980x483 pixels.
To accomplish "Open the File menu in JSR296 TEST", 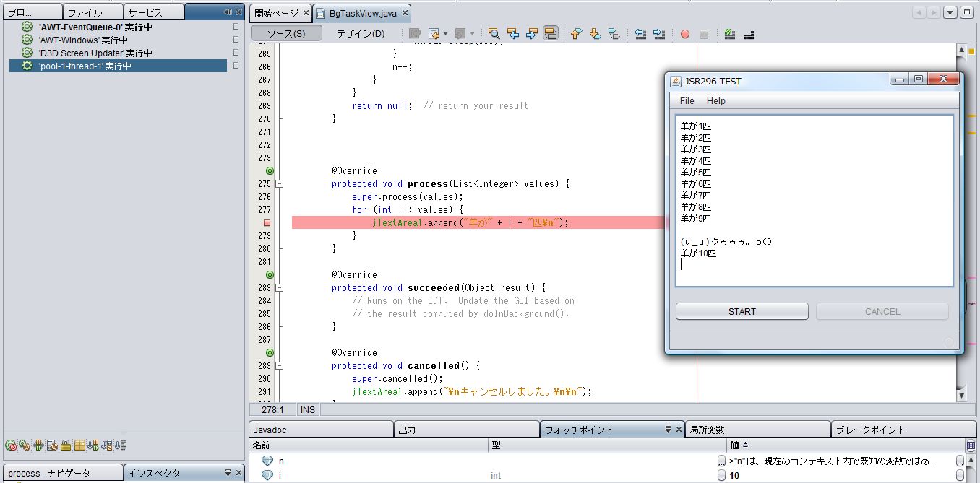I will coord(687,101).
